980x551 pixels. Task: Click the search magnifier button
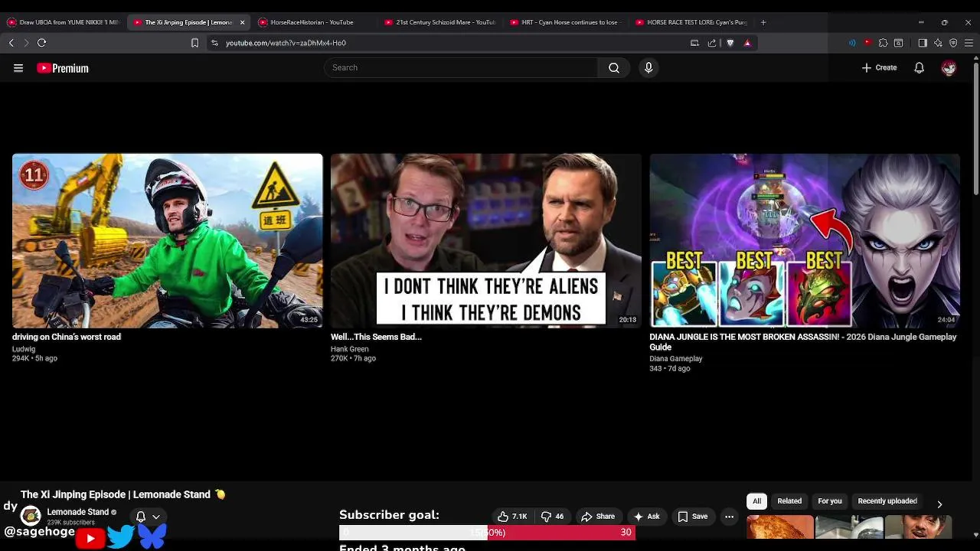click(x=614, y=68)
